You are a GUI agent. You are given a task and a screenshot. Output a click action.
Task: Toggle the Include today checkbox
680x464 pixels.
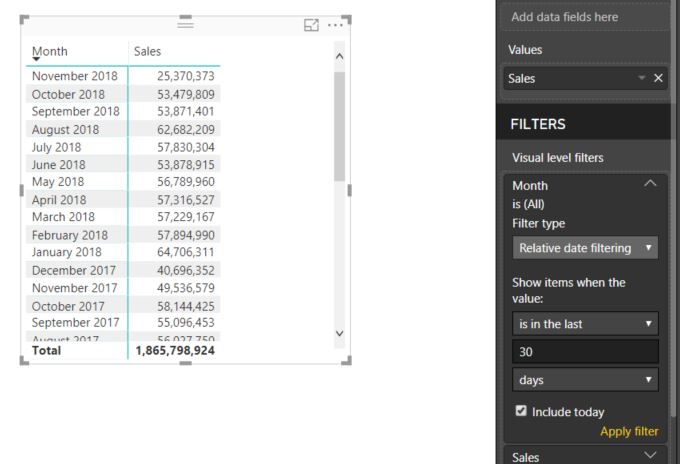pos(521,411)
